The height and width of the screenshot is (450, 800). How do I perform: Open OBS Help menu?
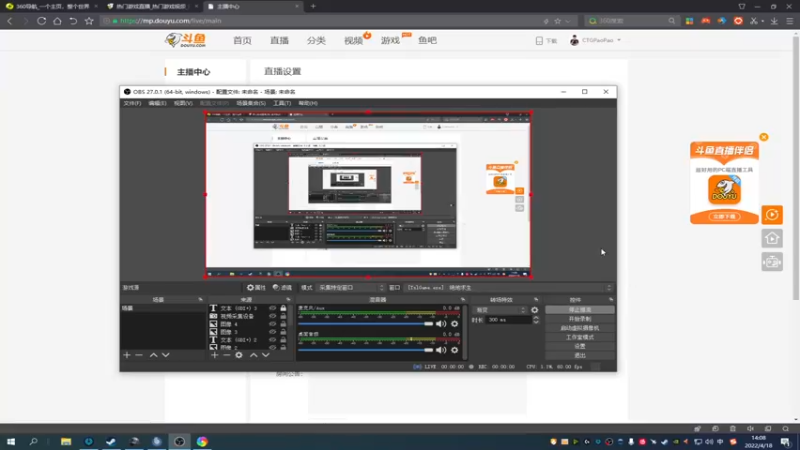point(308,103)
